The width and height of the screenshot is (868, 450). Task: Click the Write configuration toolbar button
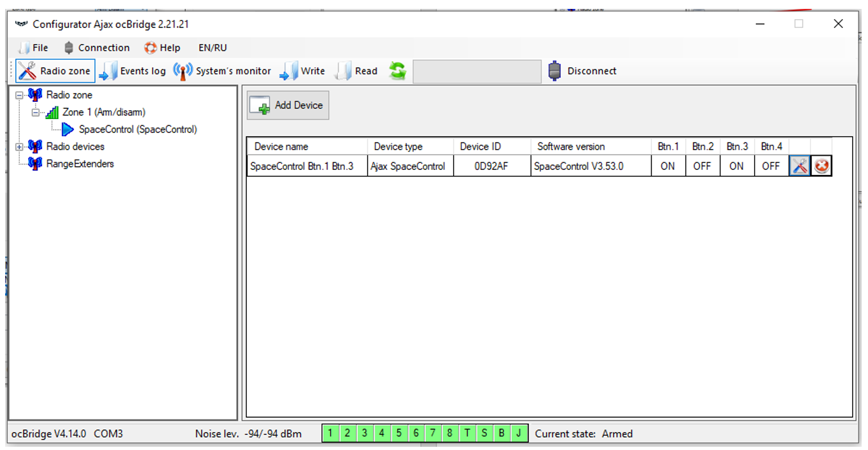pyautogui.click(x=302, y=71)
